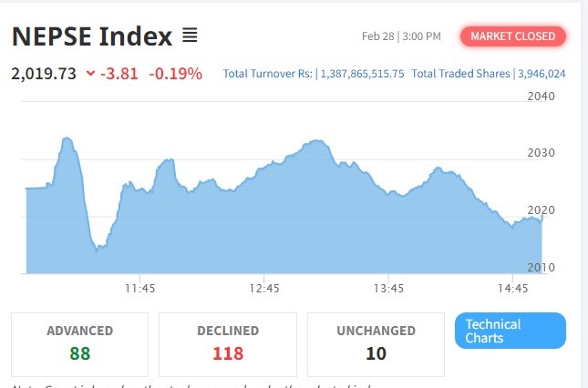
Task: Click the red down chevron indicator
Action: [90, 74]
